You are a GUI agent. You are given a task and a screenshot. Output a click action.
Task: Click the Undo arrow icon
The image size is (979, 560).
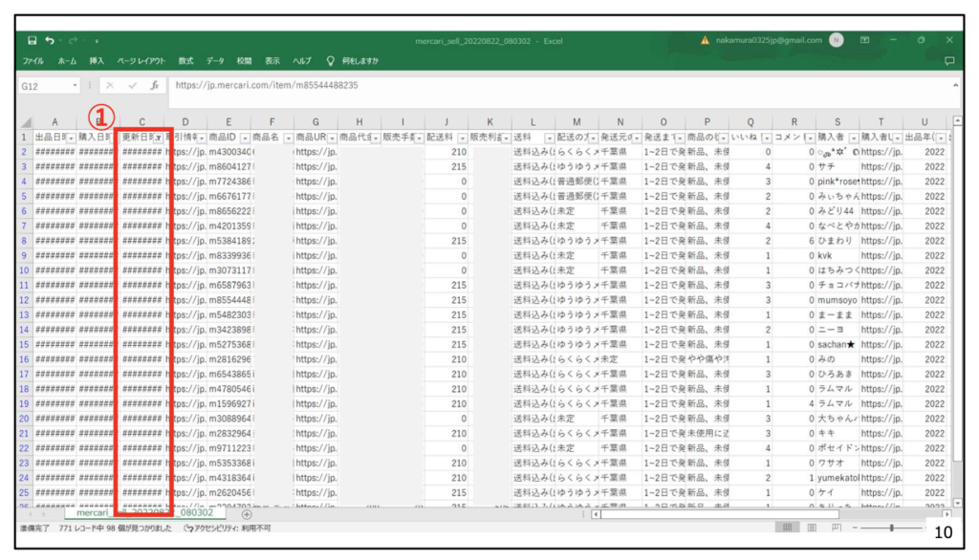click(49, 41)
